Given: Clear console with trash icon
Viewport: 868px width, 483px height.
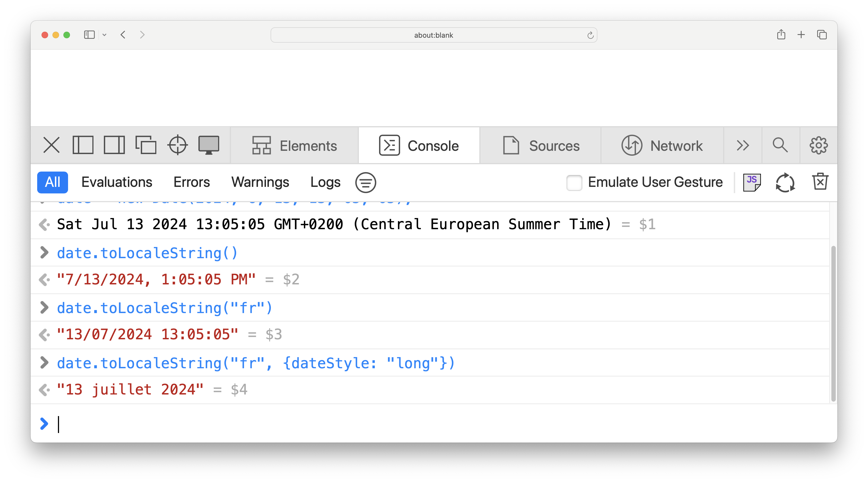Looking at the screenshot, I should 820,182.
